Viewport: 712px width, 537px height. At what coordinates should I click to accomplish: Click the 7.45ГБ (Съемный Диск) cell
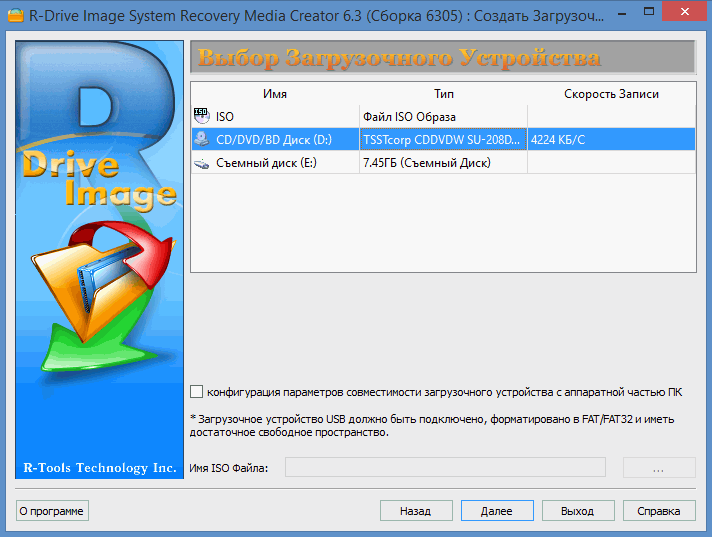pos(443,163)
